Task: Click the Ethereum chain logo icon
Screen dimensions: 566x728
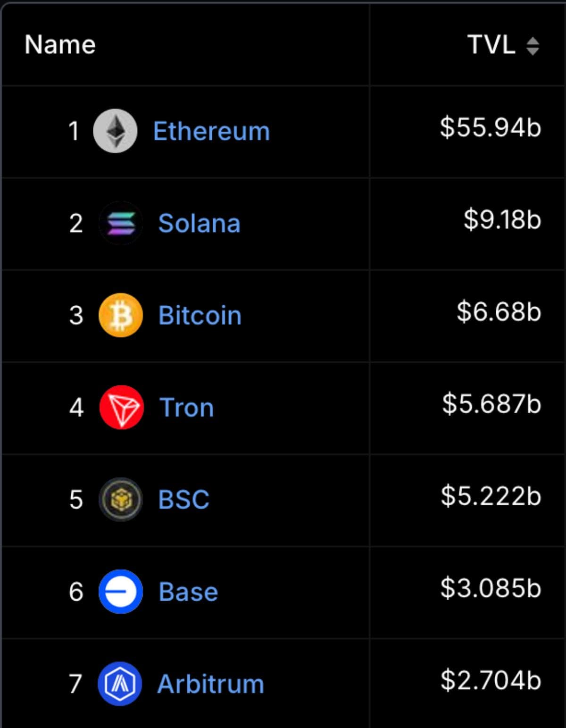Action: [115, 131]
